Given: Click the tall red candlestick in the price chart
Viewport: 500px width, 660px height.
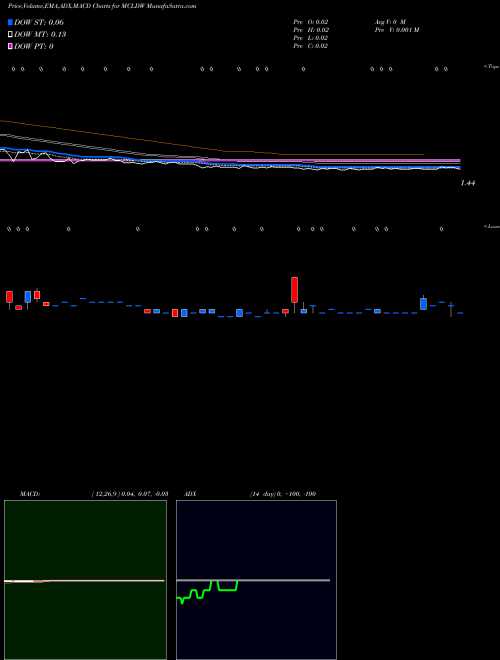Looking at the screenshot, I should point(295,290).
